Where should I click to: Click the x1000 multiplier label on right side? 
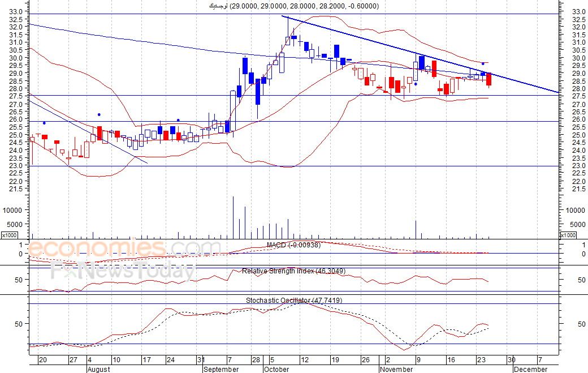click(x=568, y=235)
